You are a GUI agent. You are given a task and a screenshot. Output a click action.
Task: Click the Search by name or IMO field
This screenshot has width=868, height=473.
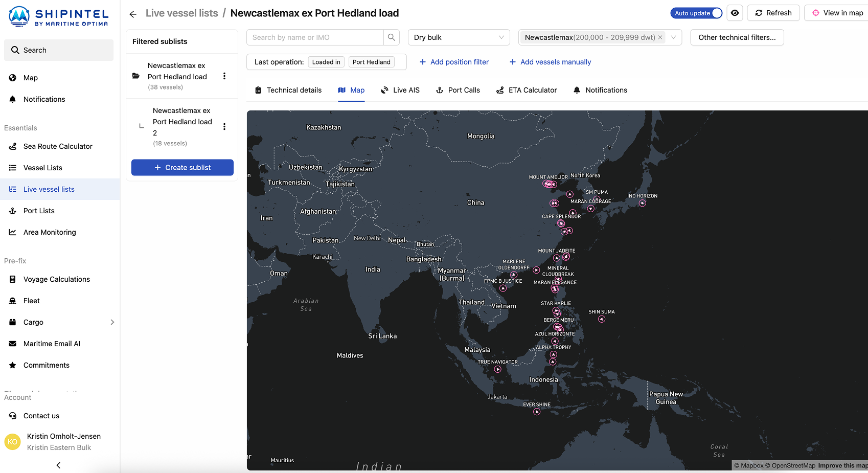click(x=315, y=37)
